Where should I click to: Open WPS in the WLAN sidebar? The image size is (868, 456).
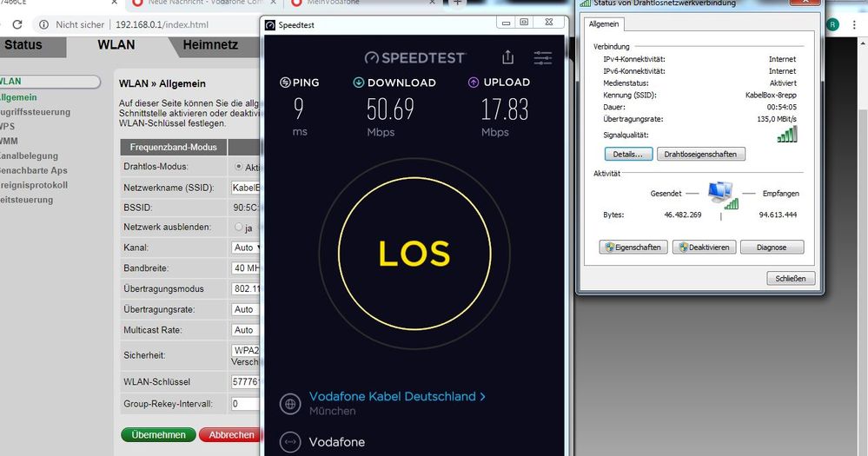[x=7, y=126]
